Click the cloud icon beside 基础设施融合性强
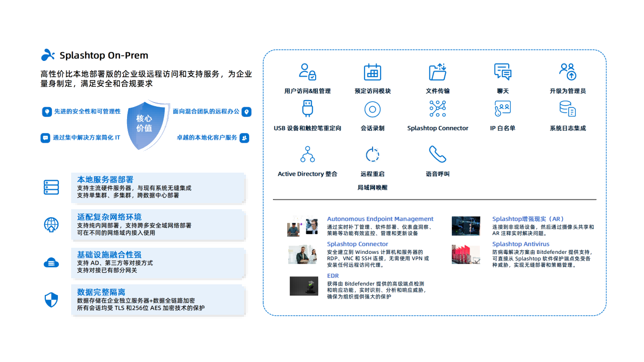 point(51,262)
